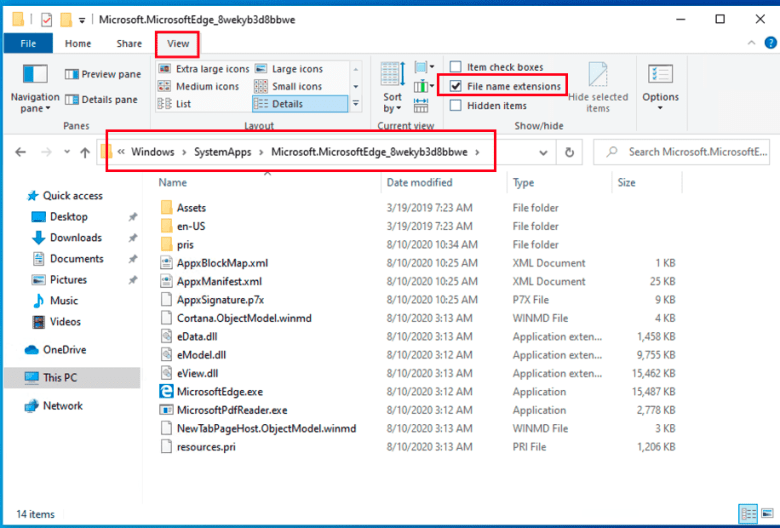Open the Sort by dropdown
Viewport: 780px width, 528px height.
point(392,88)
